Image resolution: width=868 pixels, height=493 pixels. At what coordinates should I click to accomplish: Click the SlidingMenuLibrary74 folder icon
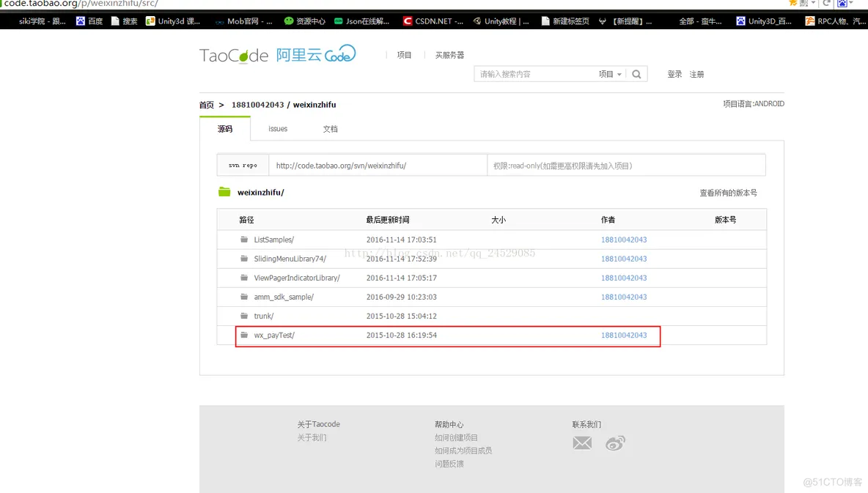point(244,259)
